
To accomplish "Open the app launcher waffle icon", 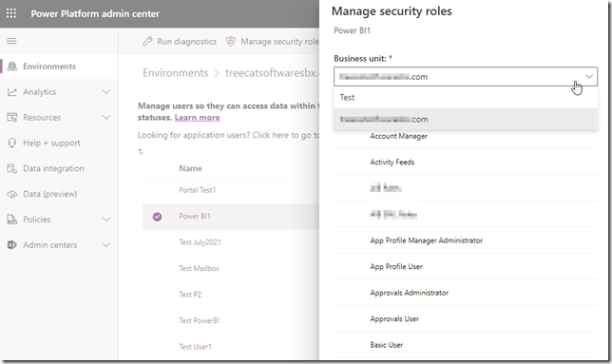I will click(x=11, y=13).
